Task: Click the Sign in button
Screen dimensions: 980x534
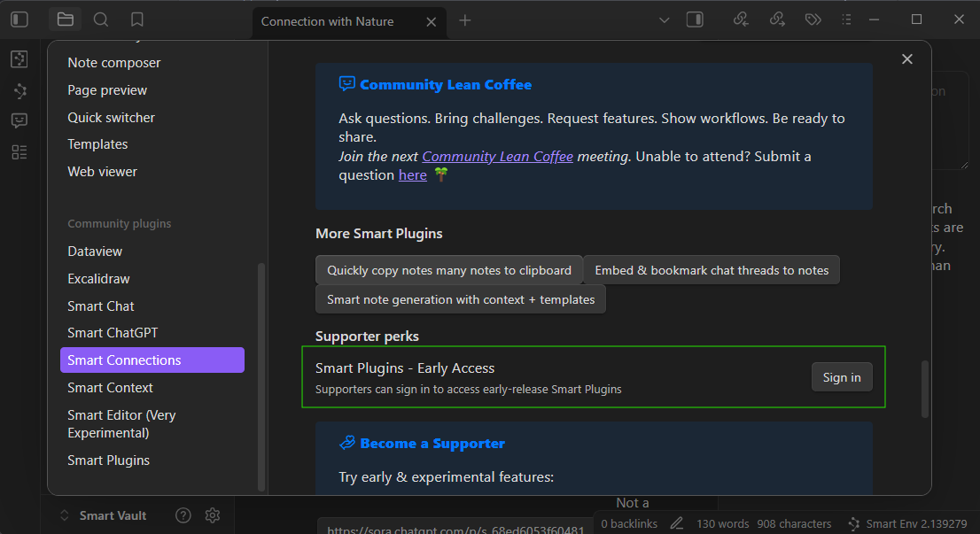Action: coord(841,377)
